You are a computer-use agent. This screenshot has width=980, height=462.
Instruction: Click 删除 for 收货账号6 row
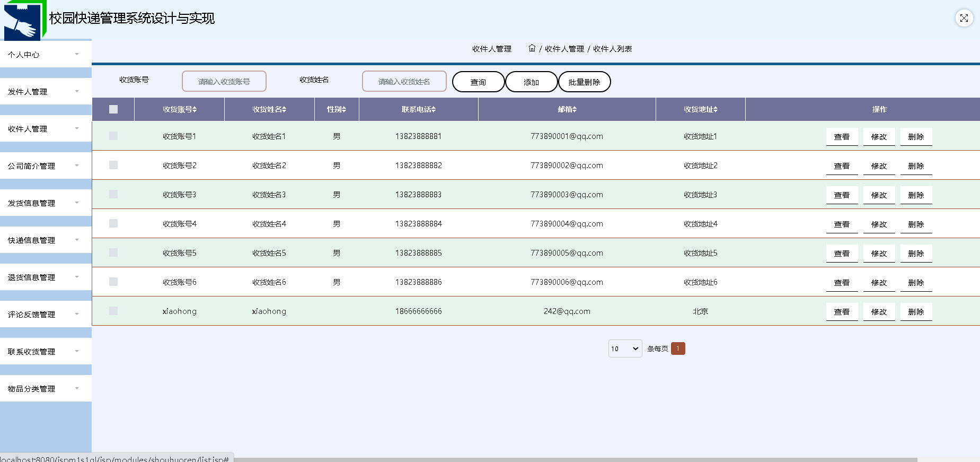pyautogui.click(x=916, y=282)
